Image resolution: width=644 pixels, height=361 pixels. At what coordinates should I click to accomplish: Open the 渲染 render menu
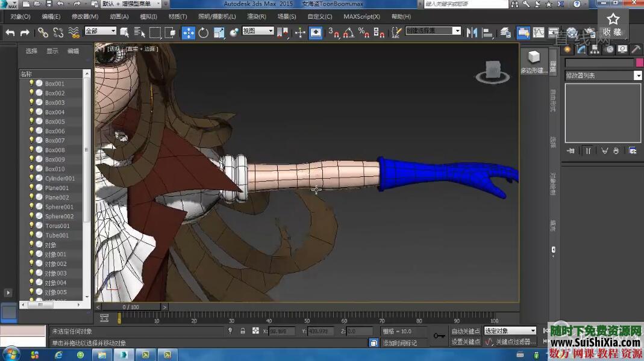(256, 16)
